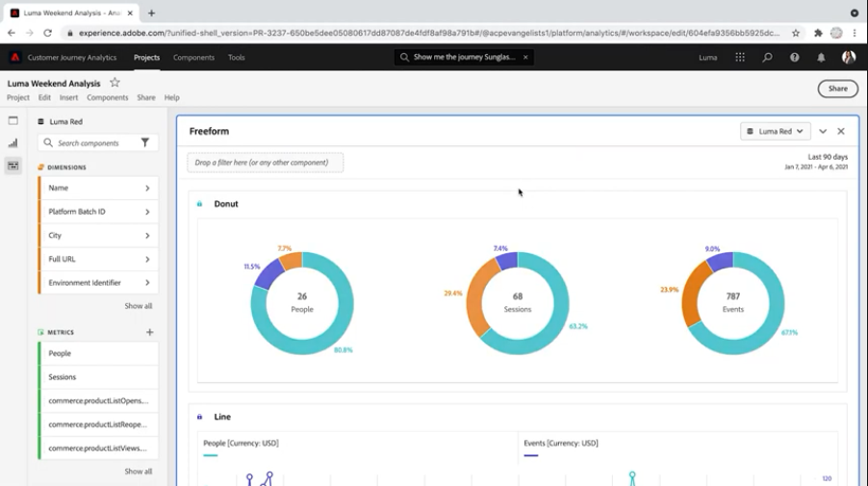Click the Adobe logo icon

tap(15, 57)
